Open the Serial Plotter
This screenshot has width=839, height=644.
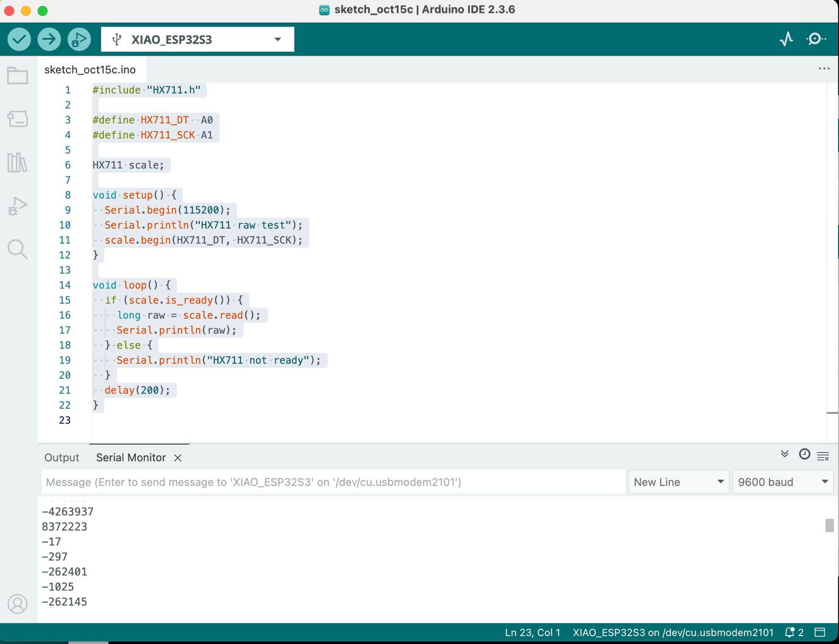tap(786, 39)
